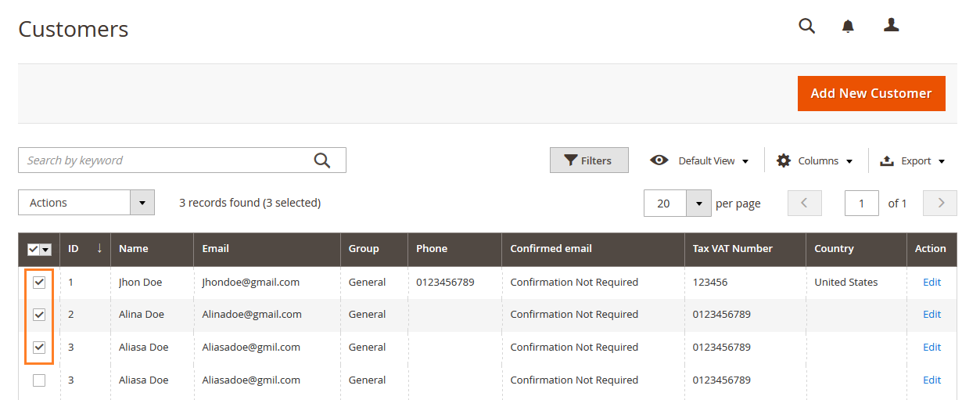Viewport: 980px width, 400px height.
Task: Click the Export upload icon
Action: click(887, 160)
